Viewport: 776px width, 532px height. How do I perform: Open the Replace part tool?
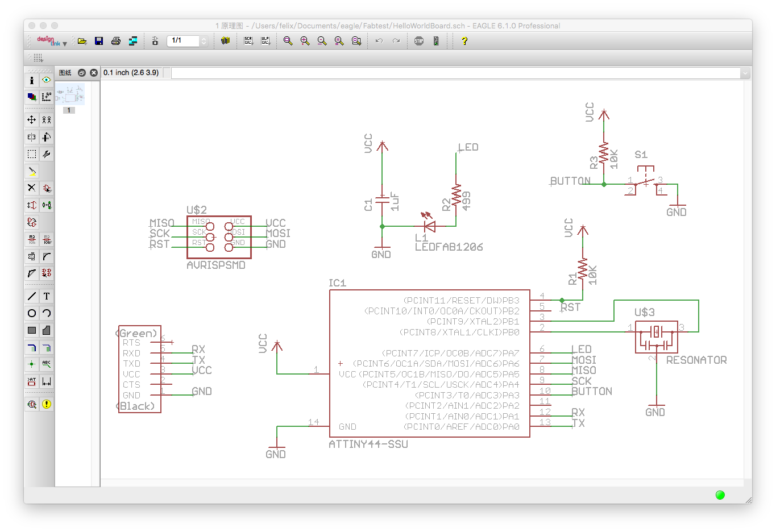click(x=47, y=205)
